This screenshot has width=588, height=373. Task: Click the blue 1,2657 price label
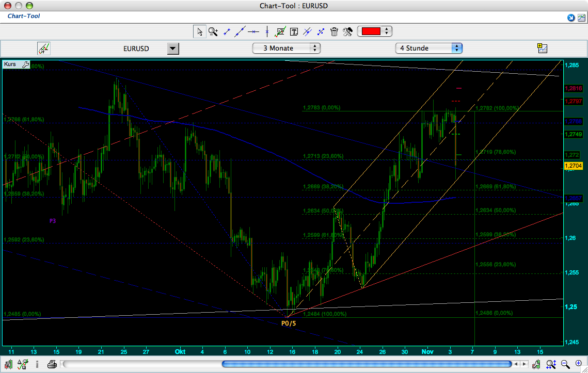[x=574, y=198]
